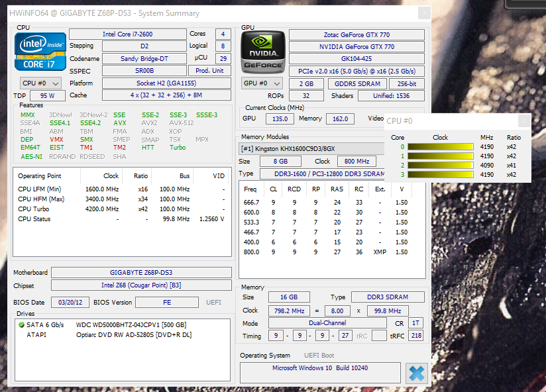Screen dimensions: 546x392
Task: Click the module clock 800 MHz field
Action: 356,162
